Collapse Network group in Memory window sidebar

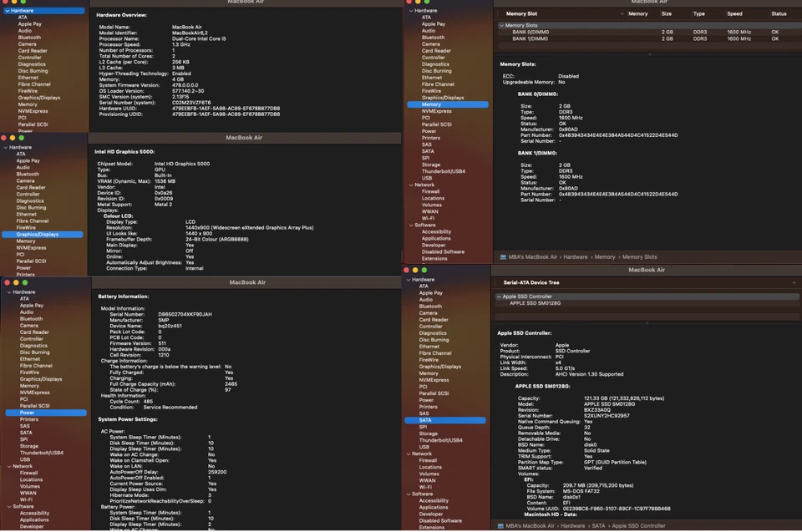pos(411,185)
